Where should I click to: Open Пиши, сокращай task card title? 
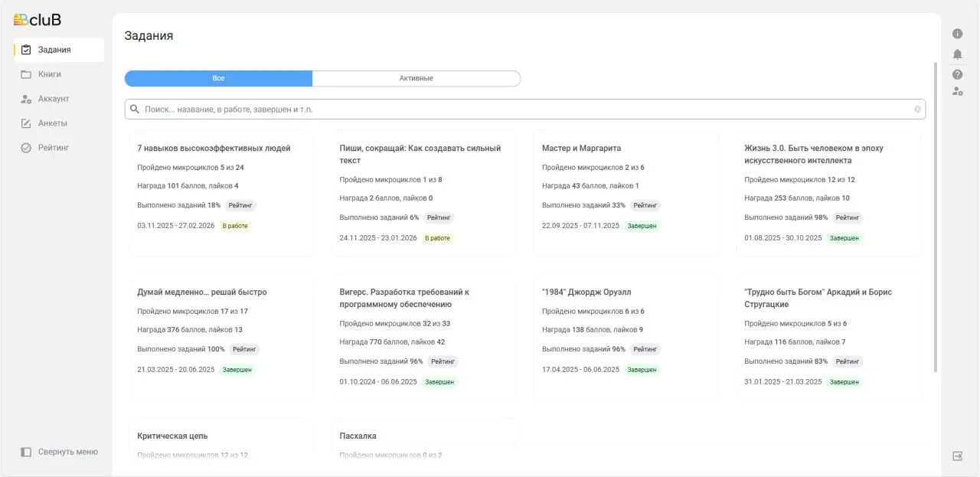coord(420,155)
